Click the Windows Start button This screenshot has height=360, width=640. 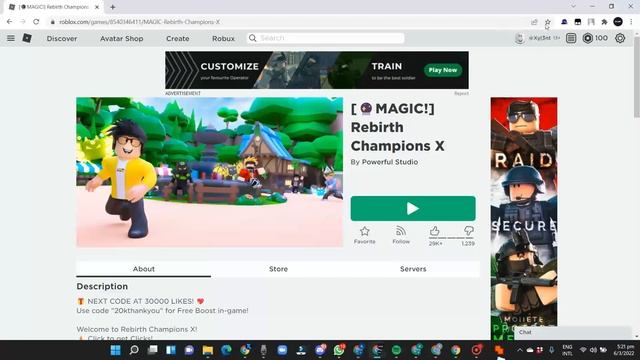[116, 350]
